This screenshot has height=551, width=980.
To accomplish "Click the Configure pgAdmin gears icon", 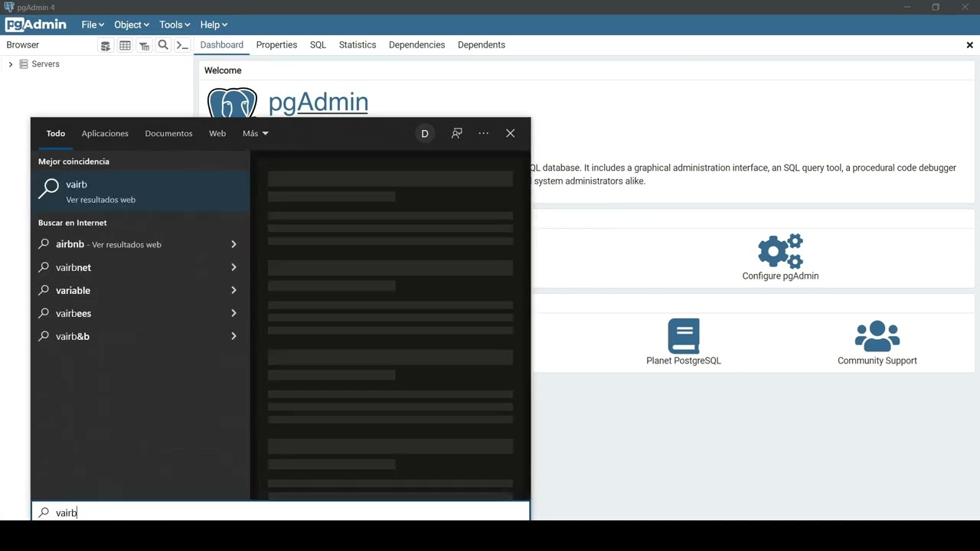I will click(779, 251).
